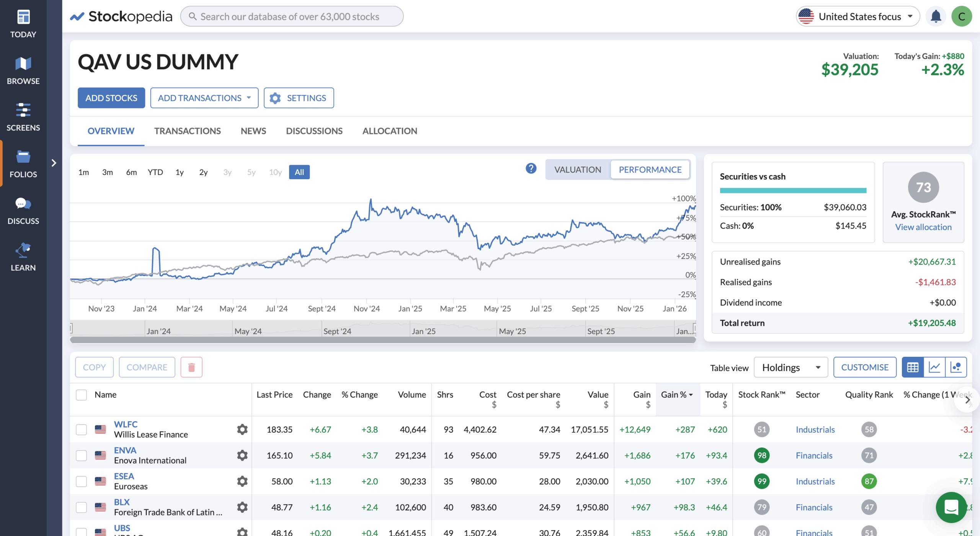Open the Allocation tab
Screen dimensions: 980x536
tap(390, 131)
